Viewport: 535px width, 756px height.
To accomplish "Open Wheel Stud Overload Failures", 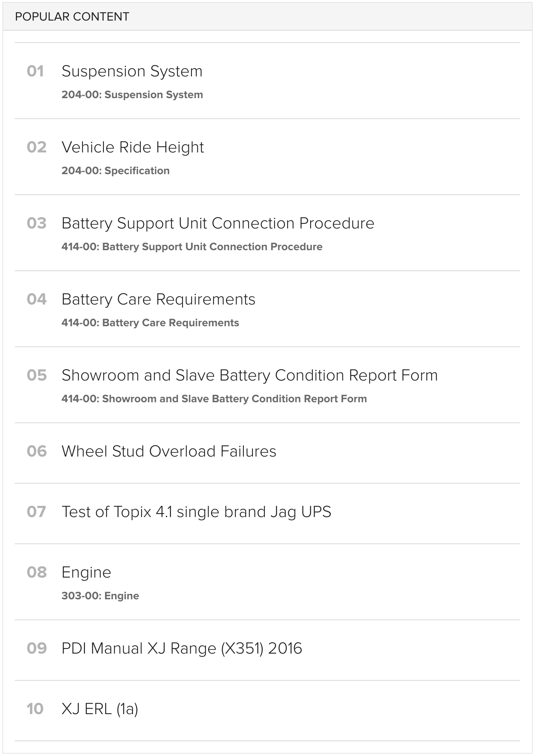I will click(169, 452).
